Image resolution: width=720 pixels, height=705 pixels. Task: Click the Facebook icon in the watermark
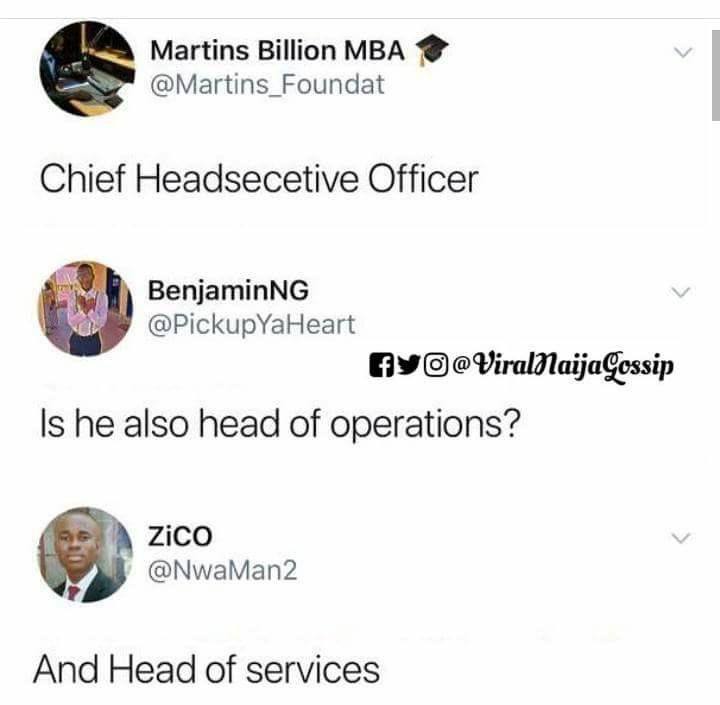pos(382,365)
